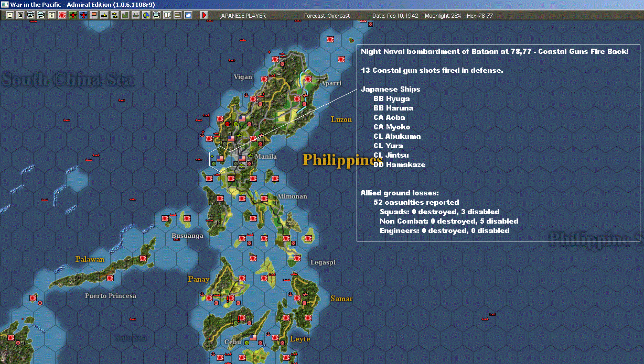Open the cloud weather toolbar icon

pyautogui.click(x=188, y=15)
